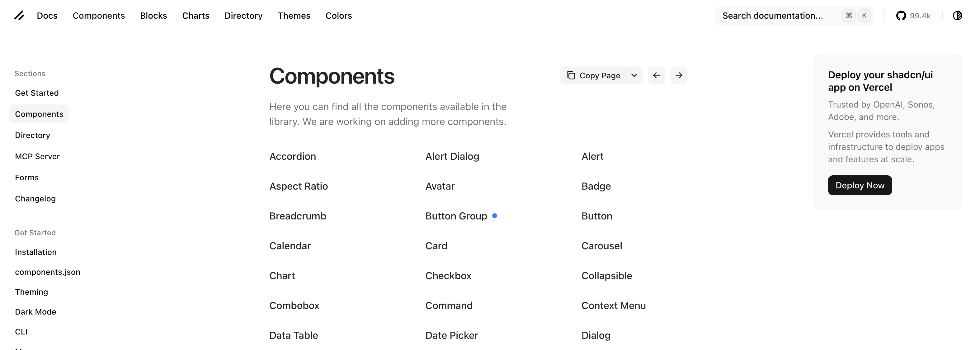Open the Blocks nav item
This screenshot has width=980, height=350.
(x=153, y=16)
